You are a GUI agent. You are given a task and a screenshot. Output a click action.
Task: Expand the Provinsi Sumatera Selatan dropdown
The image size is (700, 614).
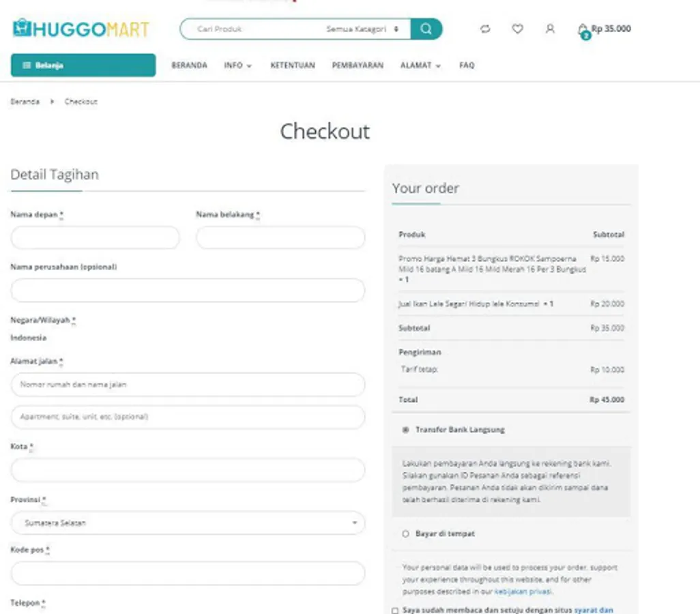coord(188,523)
